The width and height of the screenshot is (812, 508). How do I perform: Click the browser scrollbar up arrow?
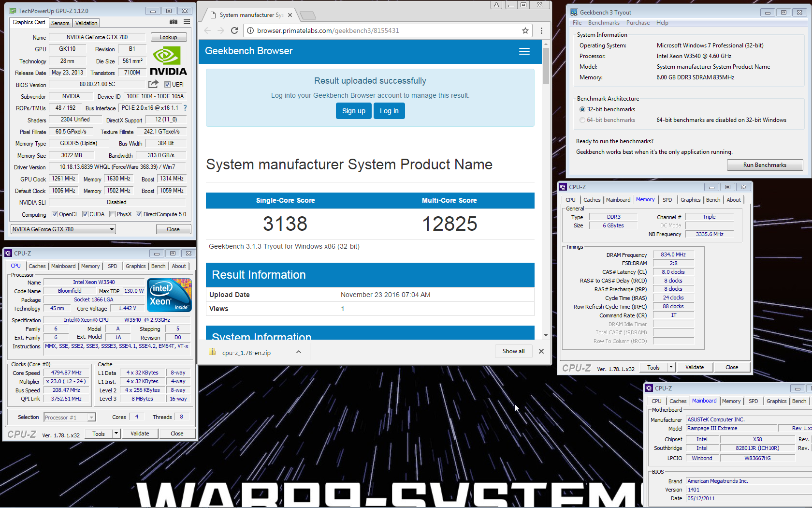click(x=546, y=44)
